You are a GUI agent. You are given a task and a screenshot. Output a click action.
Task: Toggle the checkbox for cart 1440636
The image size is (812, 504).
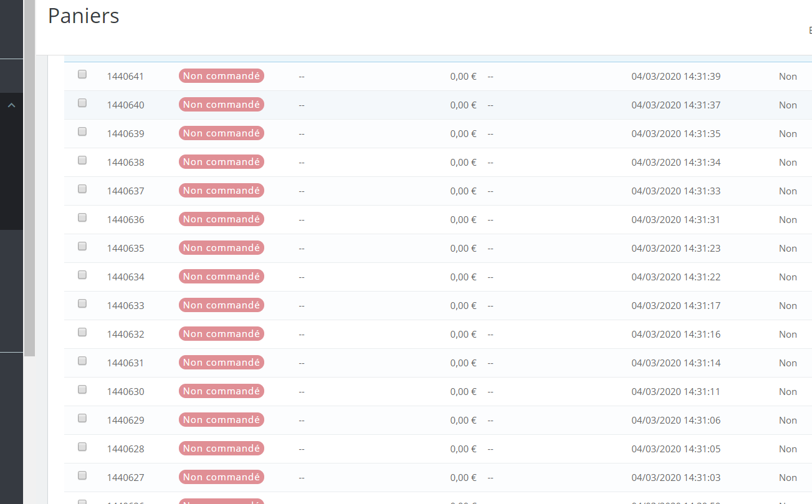pyautogui.click(x=82, y=217)
